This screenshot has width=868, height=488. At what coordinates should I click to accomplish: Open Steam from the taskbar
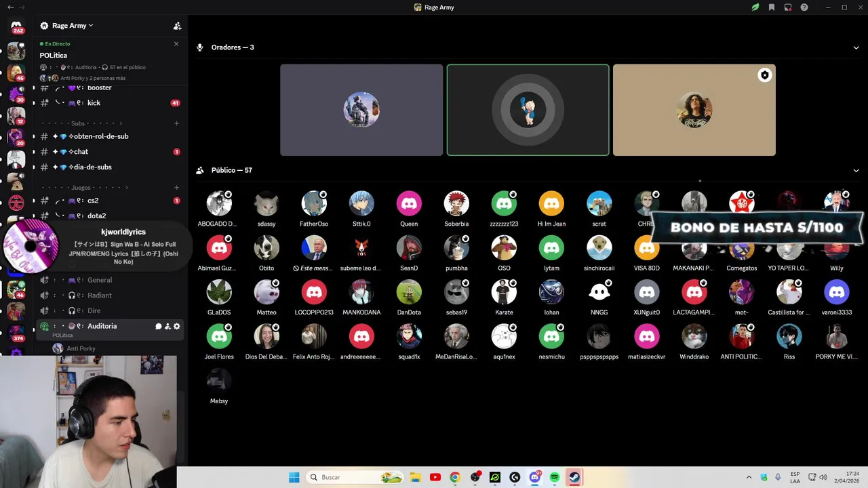(x=574, y=477)
